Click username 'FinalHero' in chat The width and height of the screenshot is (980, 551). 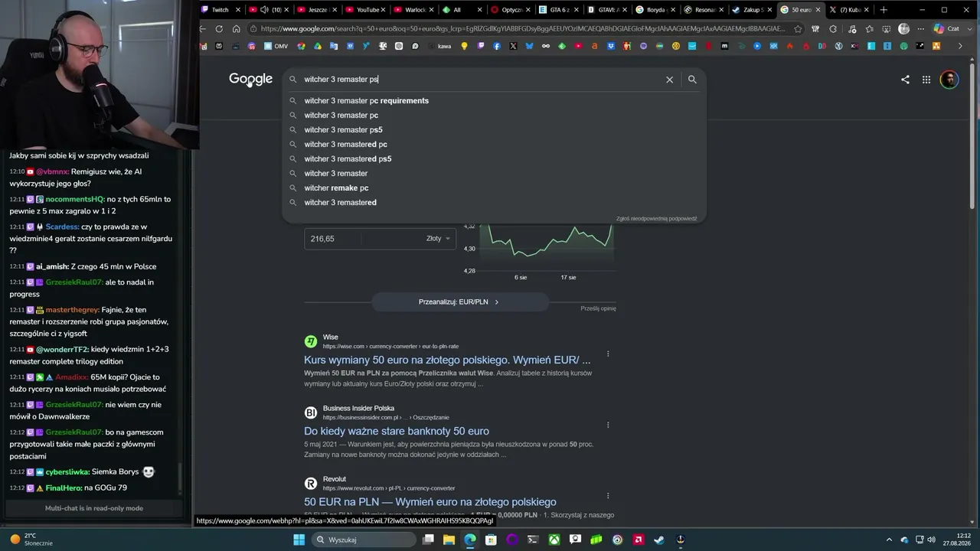(64, 487)
